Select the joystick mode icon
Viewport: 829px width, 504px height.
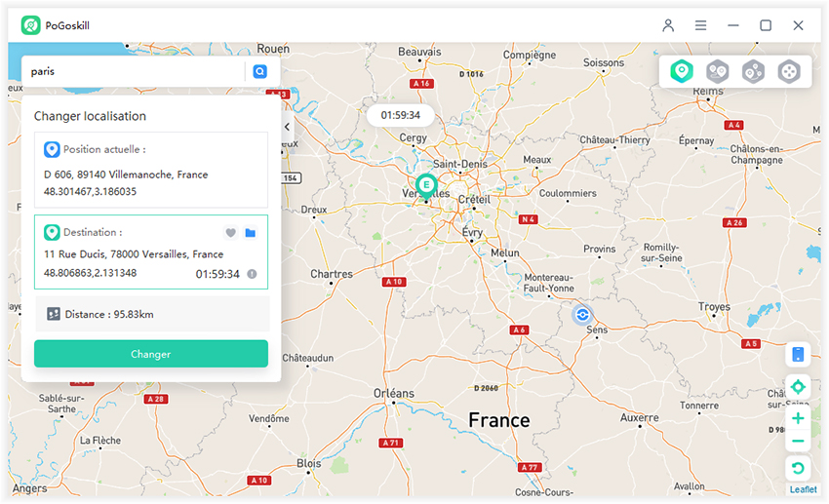pyautogui.click(x=789, y=71)
